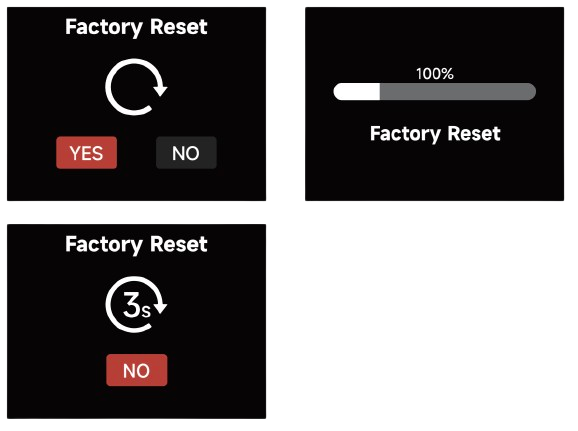
Task: Click the circular reset arrow icon above YES
Action: coord(136,87)
